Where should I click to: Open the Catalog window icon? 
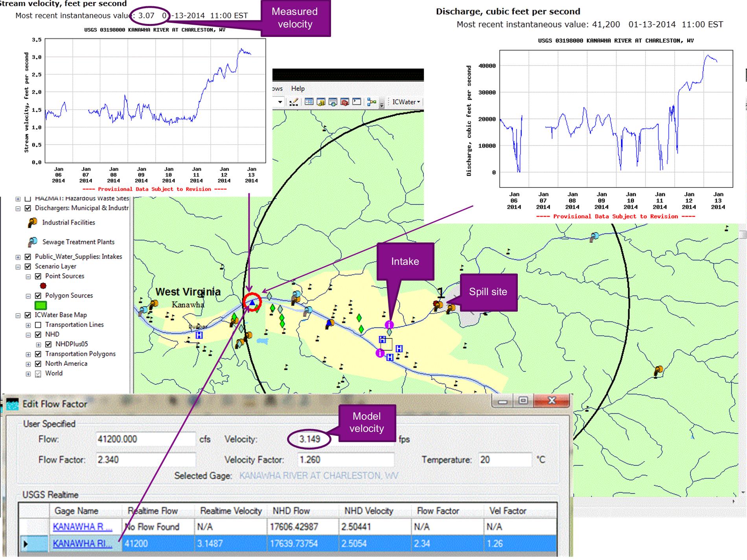coord(321,102)
